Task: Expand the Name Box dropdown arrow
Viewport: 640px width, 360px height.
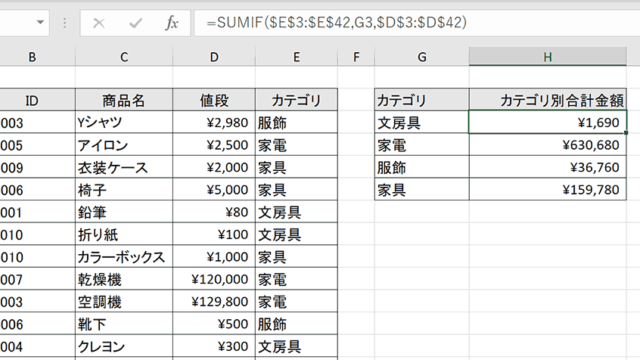Action: pos(40,22)
